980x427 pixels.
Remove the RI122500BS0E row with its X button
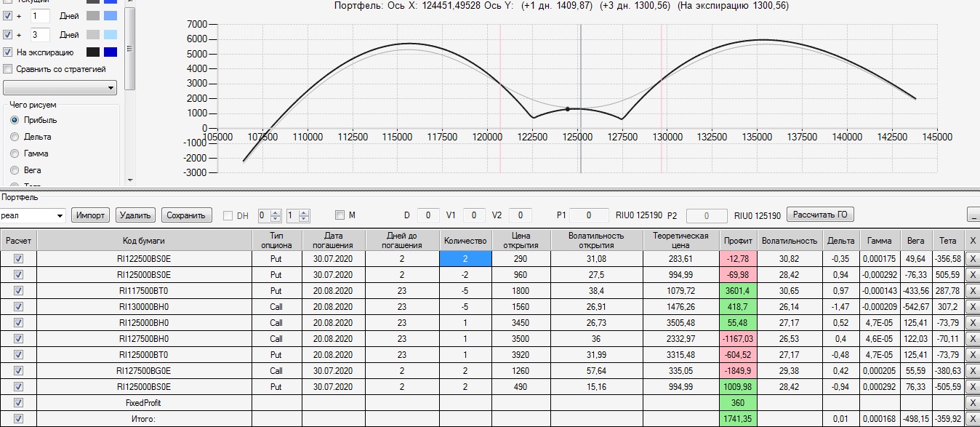[x=971, y=258]
